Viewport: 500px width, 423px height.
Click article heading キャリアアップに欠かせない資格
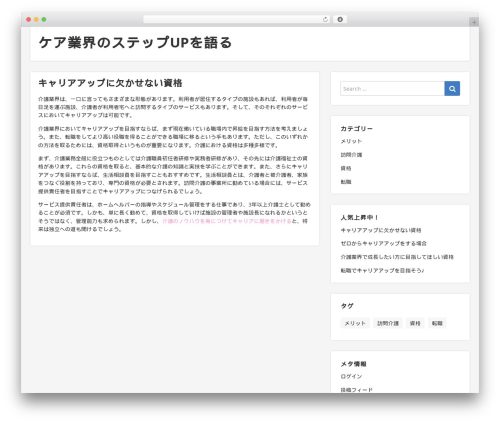pos(110,83)
